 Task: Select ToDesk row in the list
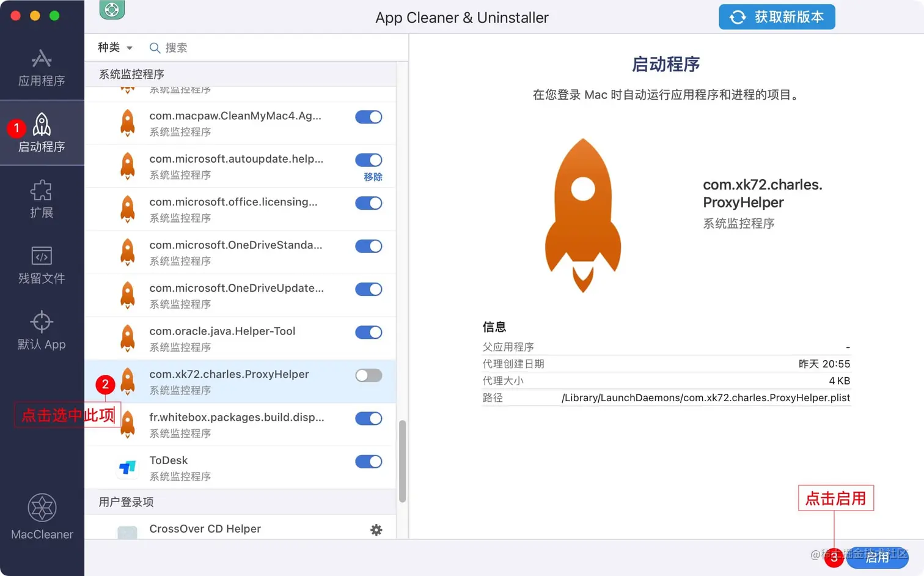click(240, 468)
